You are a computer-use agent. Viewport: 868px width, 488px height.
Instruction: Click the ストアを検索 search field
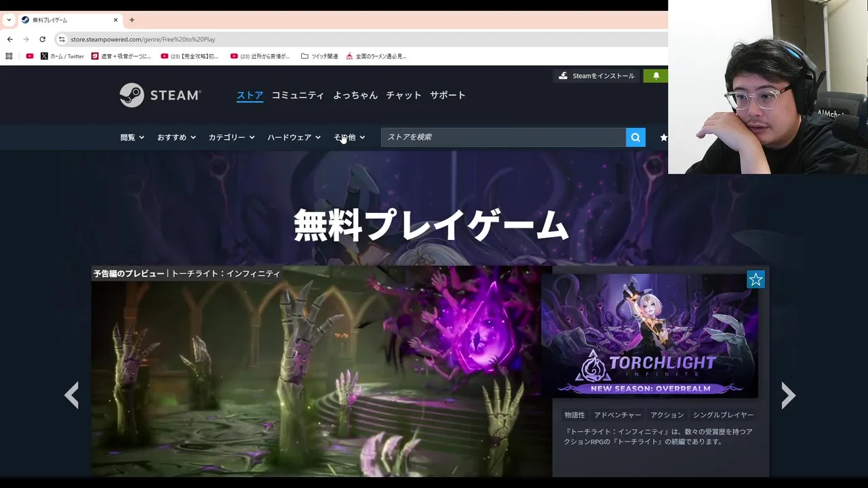click(503, 137)
